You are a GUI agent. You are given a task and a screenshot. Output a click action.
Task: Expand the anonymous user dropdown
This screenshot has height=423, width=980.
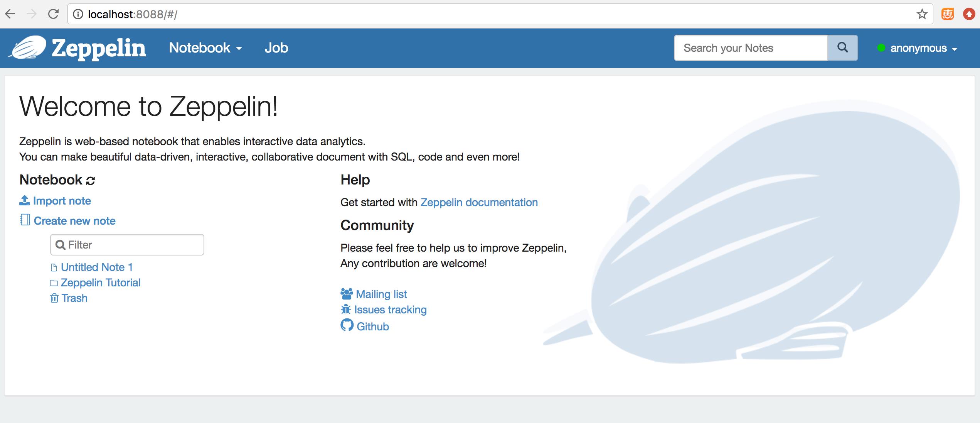point(924,48)
